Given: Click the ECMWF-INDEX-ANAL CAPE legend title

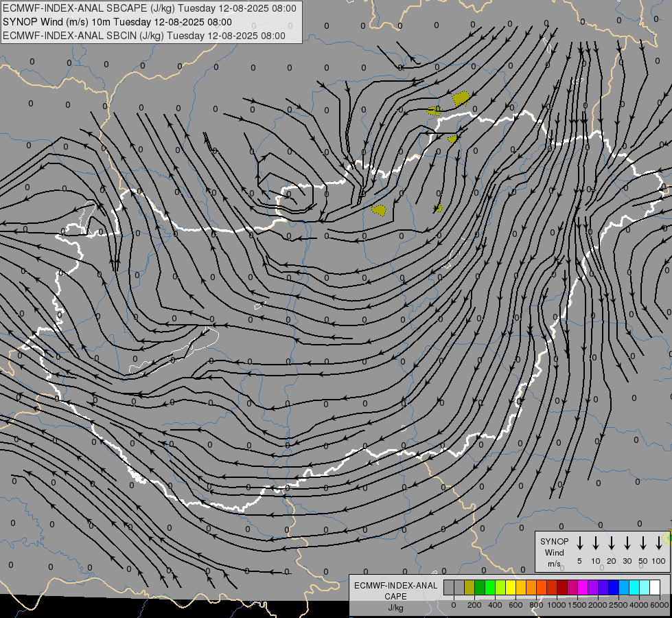Looking at the screenshot, I should pos(395,591).
